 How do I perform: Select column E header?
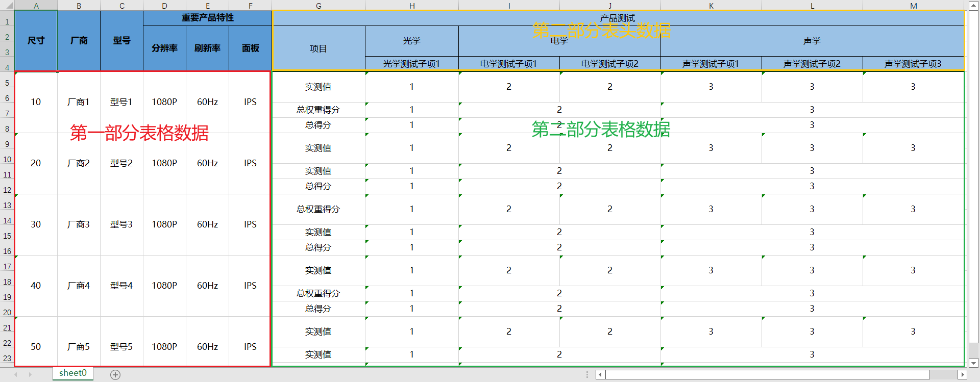coord(207,6)
